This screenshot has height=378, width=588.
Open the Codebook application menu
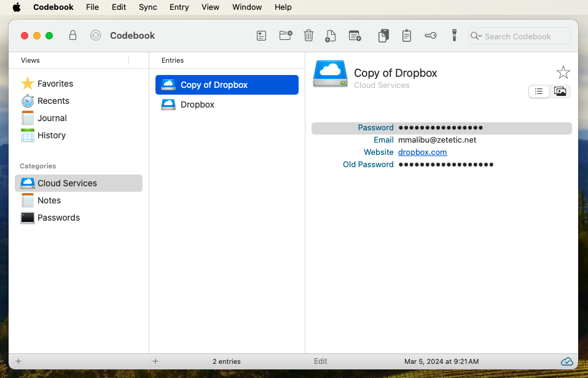pyautogui.click(x=53, y=7)
